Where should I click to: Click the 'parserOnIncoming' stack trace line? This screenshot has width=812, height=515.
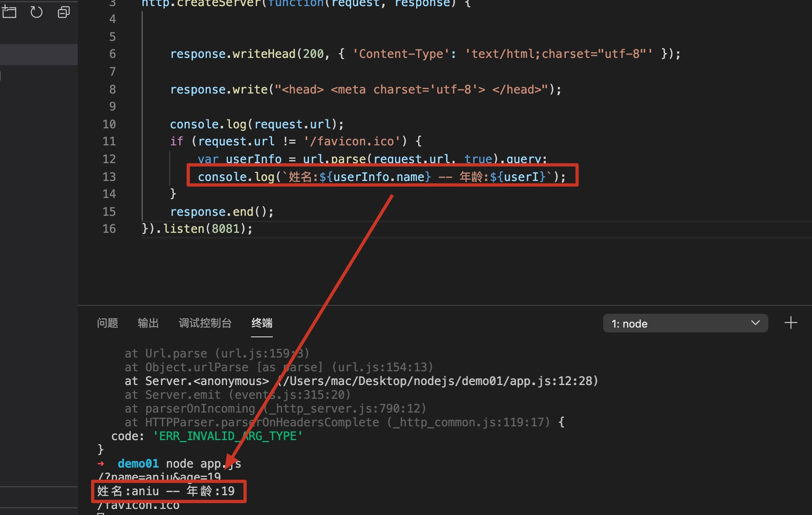point(275,409)
